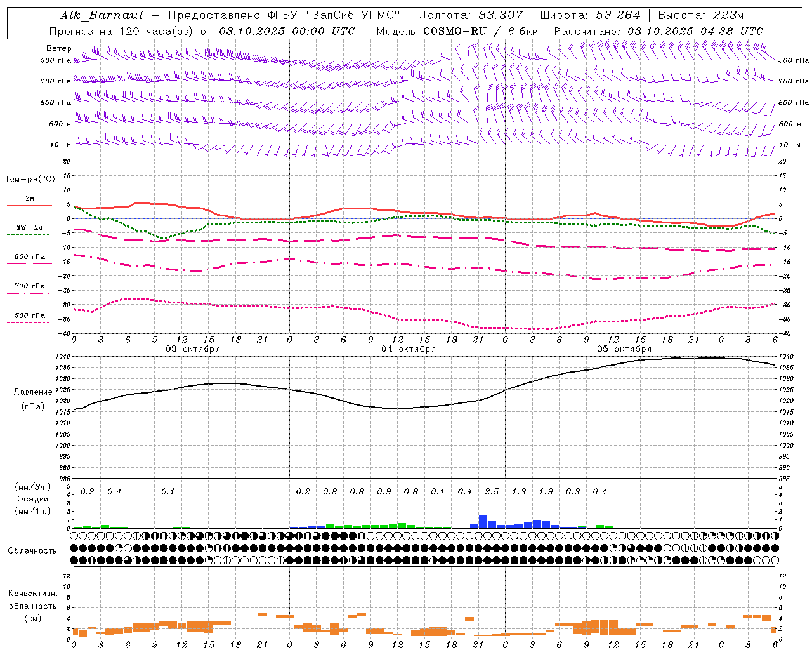Select the 'Долгота: 83.307' longitude value
Viewport: 812px width, 650px height.
pos(471,15)
